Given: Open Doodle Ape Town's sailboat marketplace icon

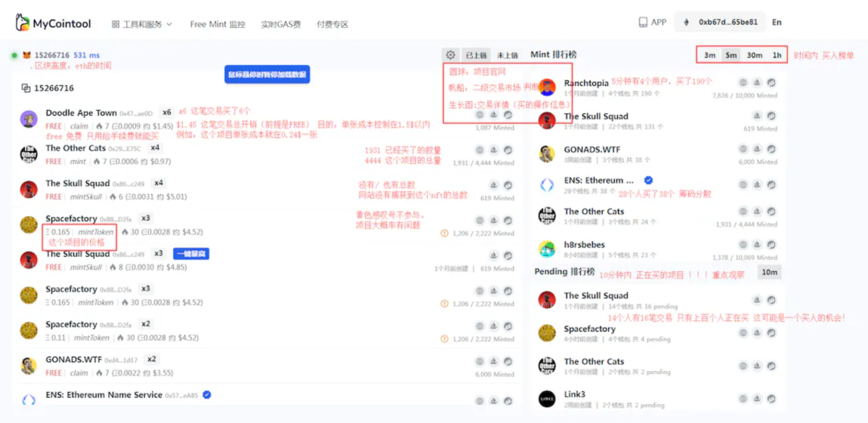Looking at the screenshot, I should 494,115.
